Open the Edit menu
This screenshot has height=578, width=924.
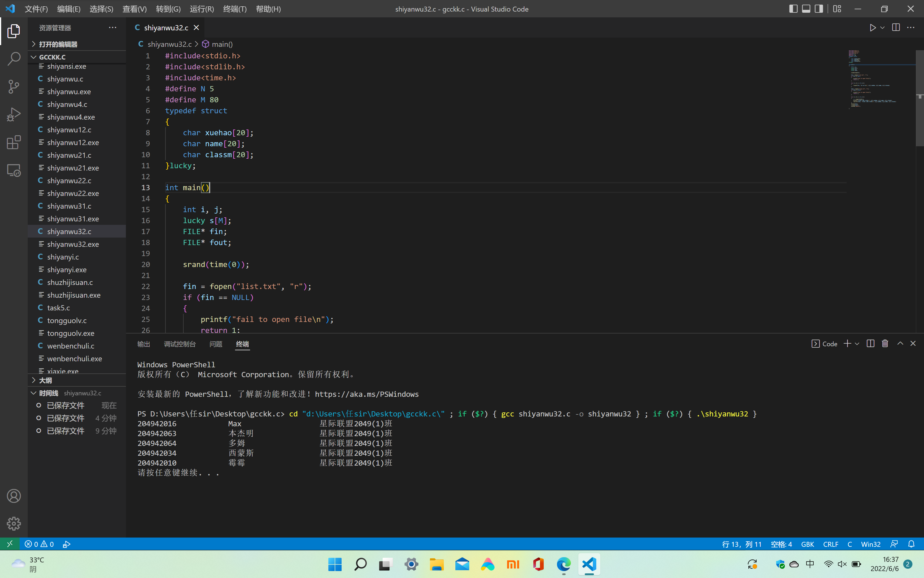click(x=69, y=9)
